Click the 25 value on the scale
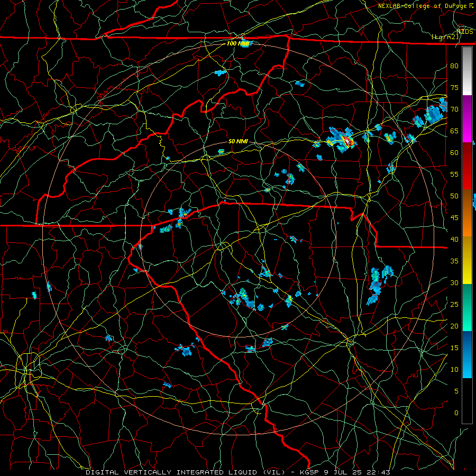Screen dimensions: 476x476 454,305
